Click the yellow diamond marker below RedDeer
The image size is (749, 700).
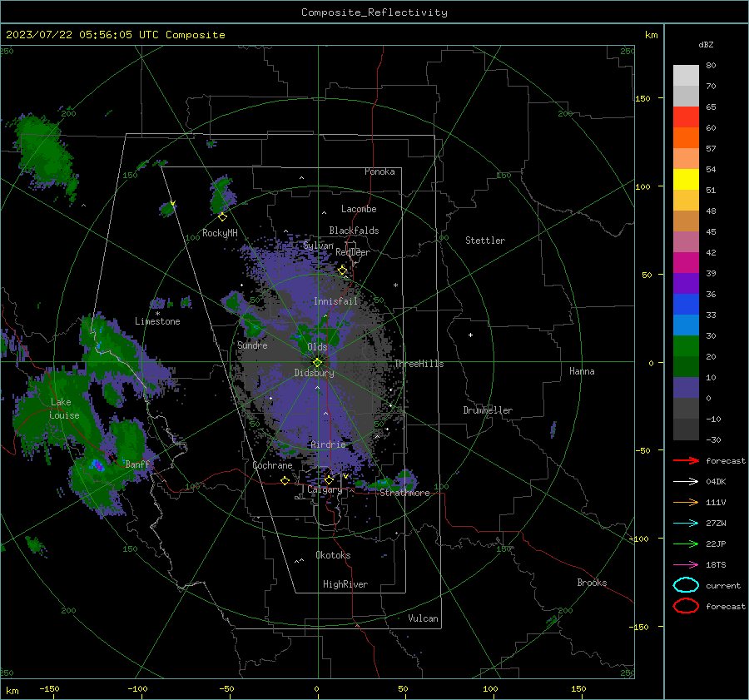(x=342, y=271)
